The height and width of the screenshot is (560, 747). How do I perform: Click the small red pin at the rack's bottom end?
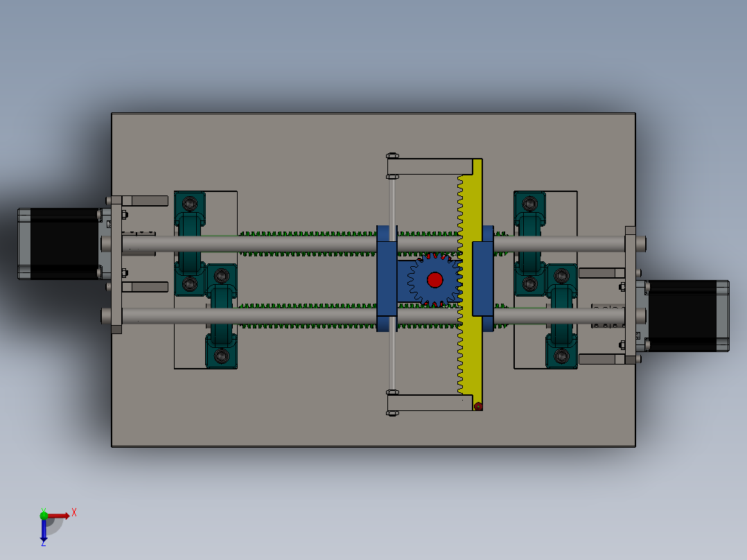(479, 405)
